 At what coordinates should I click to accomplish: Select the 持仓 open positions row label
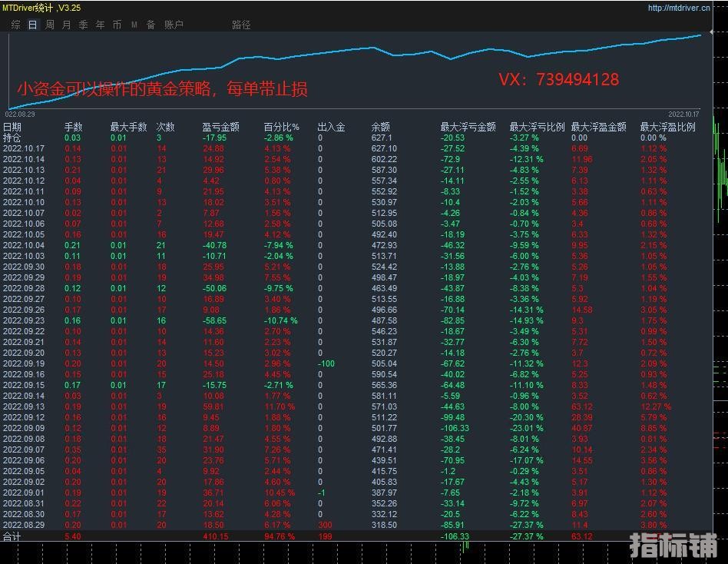(12, 138)
